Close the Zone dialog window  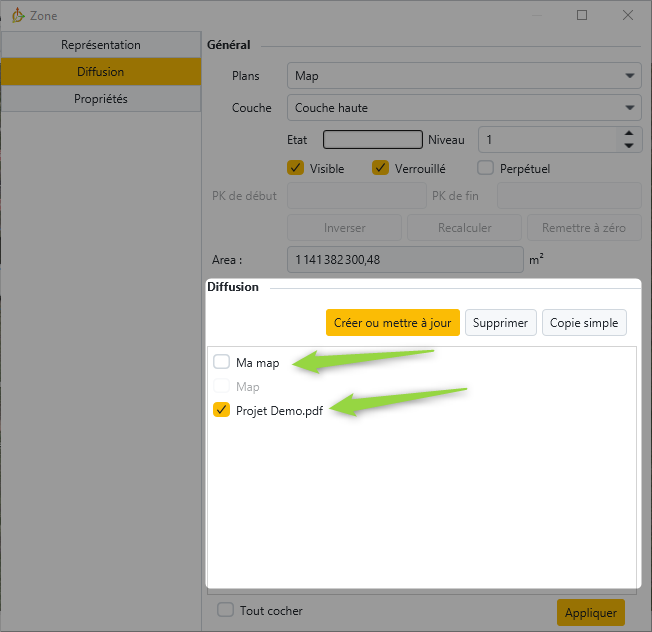pos(628,16)
